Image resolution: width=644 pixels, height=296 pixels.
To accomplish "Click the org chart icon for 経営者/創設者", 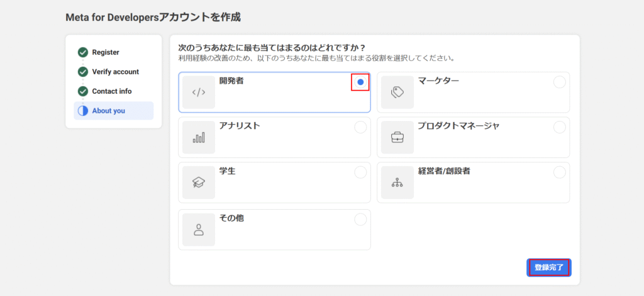I will 397,183.
